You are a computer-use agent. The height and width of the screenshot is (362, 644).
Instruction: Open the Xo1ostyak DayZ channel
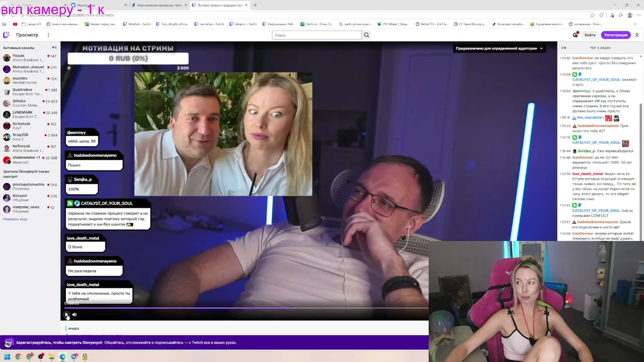pyautogui.click(x=29, y=126)
